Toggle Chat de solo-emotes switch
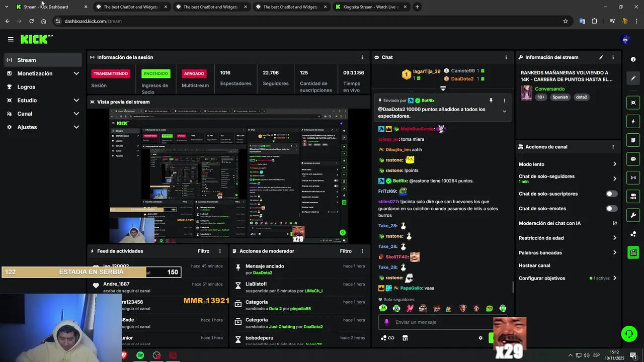The height and width of the screenshot is (362, 644). (611, 208)
